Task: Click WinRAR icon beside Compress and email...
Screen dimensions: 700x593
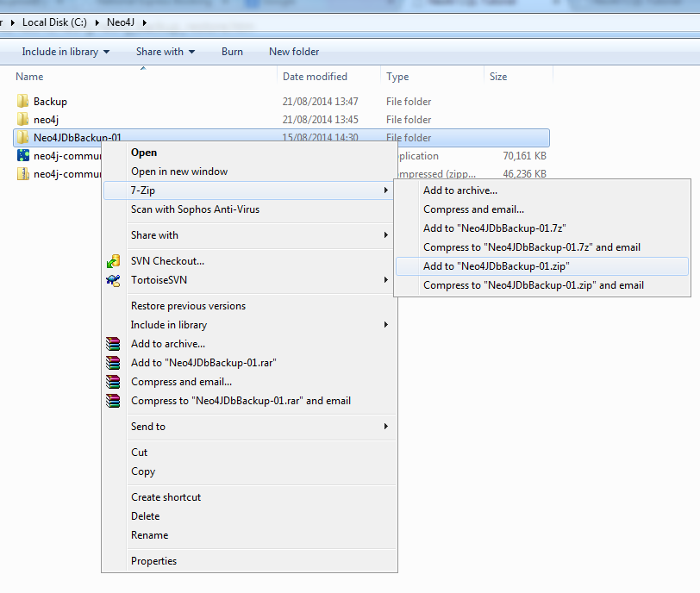Action: [113, 382]
